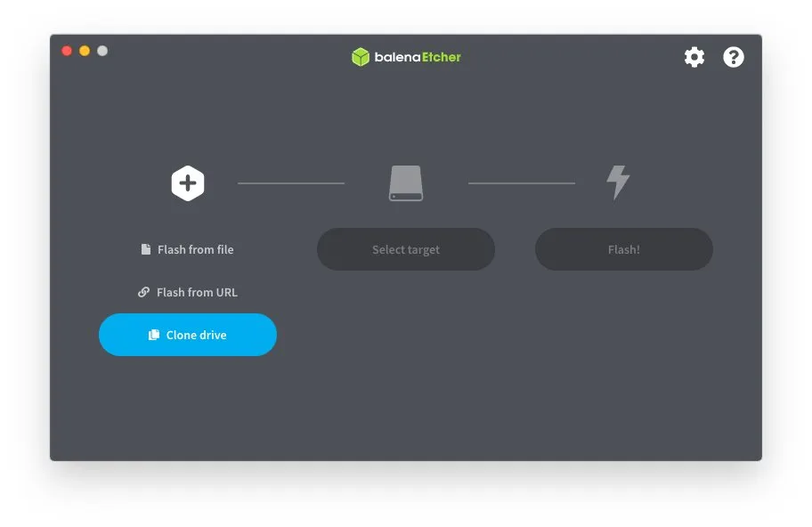Open the Select target button
Image resolution: width=812 pixels, height=527 pixels.
pos(406,249)
